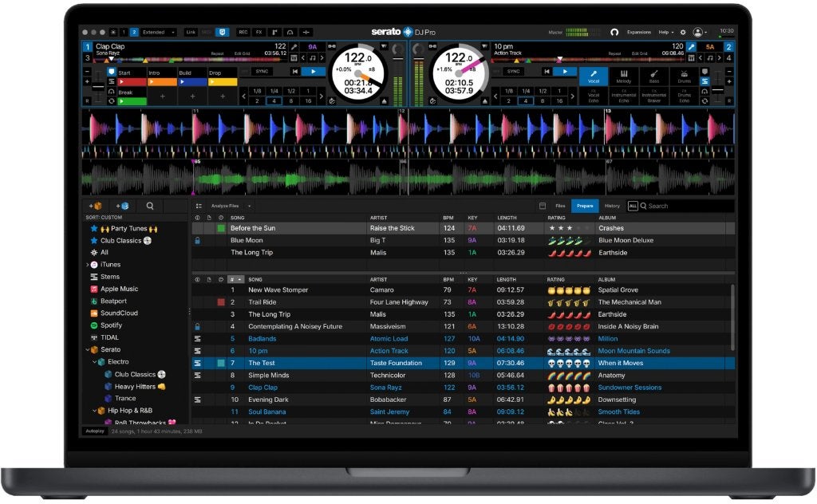Collapse the Hip Hop & R&B crate
817x504 pixels.
coord(94,411)
